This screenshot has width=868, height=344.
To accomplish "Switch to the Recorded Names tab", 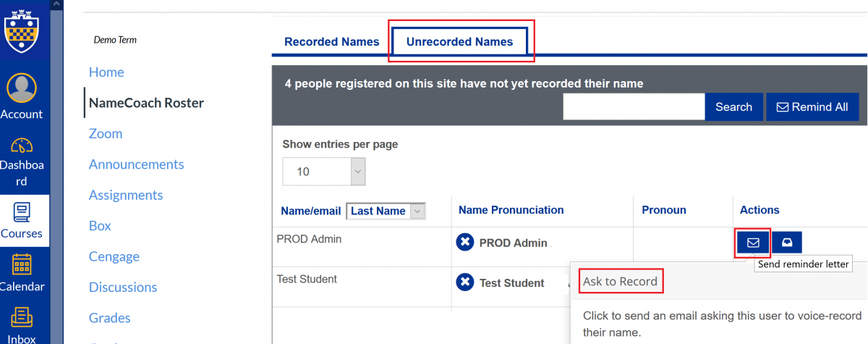I will [x=331, y=42].
